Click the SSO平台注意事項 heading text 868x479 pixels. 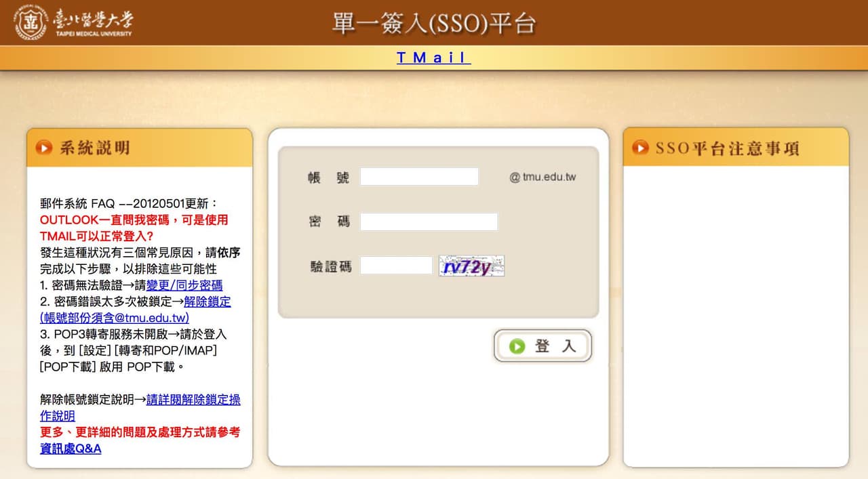[727, 148]
